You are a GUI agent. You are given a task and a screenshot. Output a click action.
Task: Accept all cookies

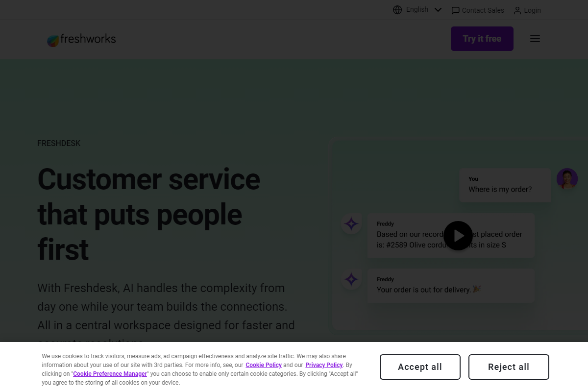click(x=420, y=367)
